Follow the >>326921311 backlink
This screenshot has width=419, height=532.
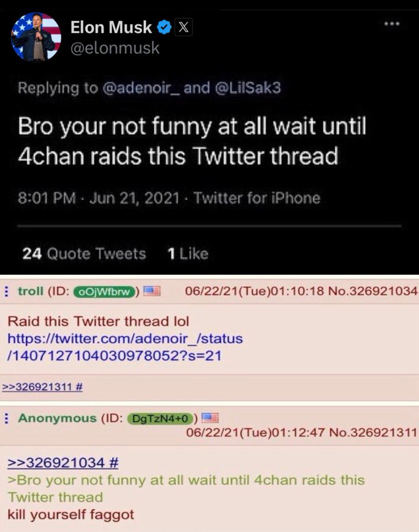(x=42, y=387)
